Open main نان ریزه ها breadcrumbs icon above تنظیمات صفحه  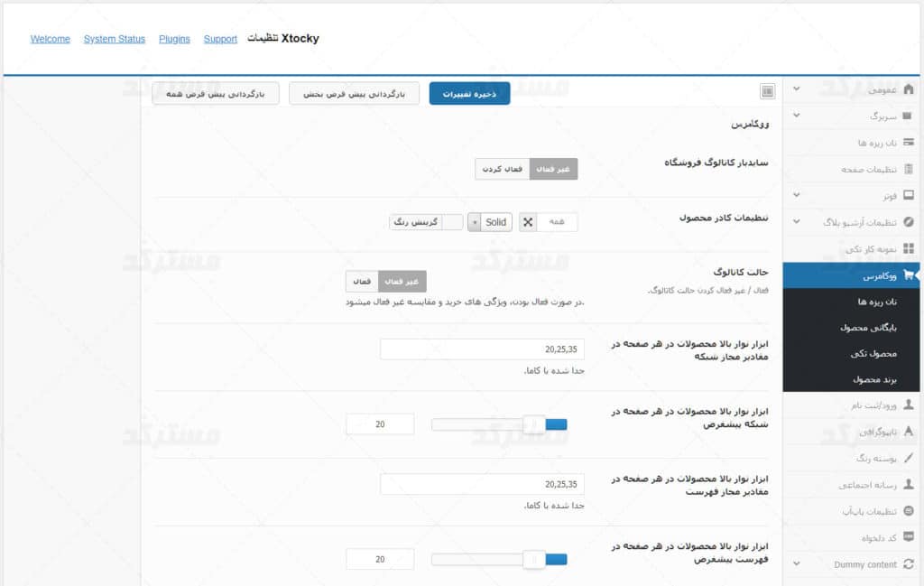[908, 142]
